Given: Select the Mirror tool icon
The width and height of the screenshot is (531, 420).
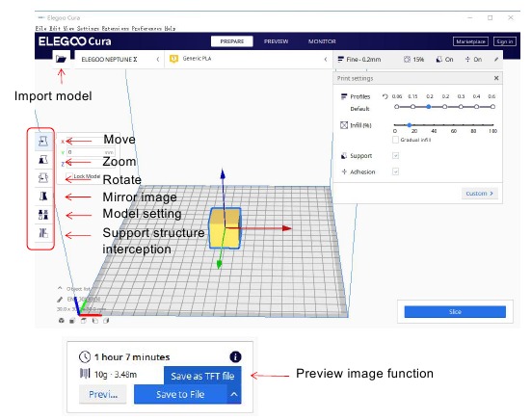Looking at the screenshot, I should 43,196.
